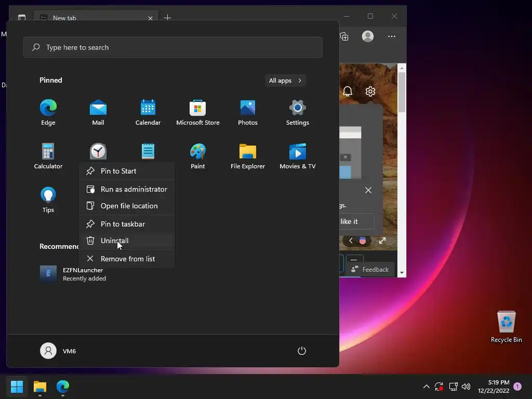Viewport: 532px width, 399px height.
Task: Click the previous arrow in Edge page
Action: [351, 241]
